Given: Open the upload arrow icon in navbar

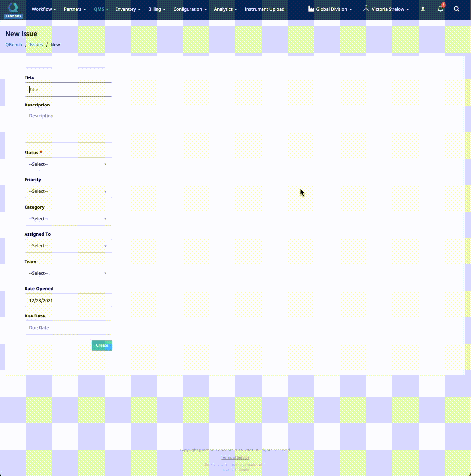Looking at the screenshot, I should click(x=423, y=9).
